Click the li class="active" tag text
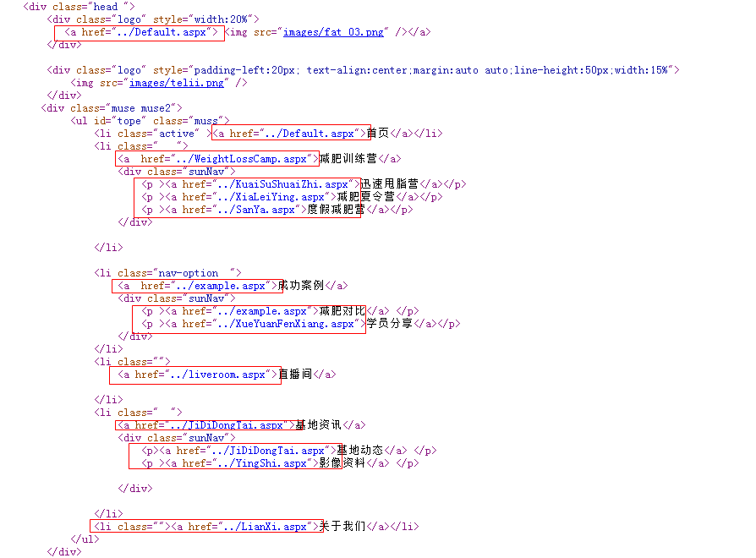The width and height of the screenshot is (756, 558). pyautogui.click(x=153, y=134)
